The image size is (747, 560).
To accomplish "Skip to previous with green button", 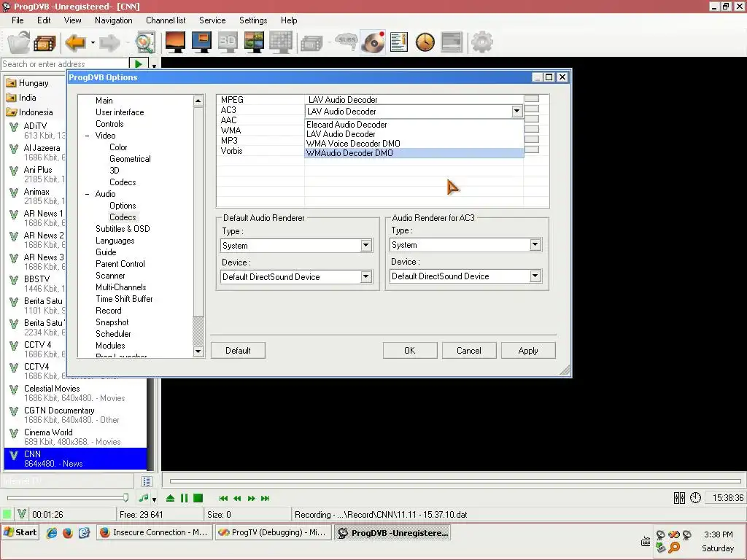I will 223,499.
